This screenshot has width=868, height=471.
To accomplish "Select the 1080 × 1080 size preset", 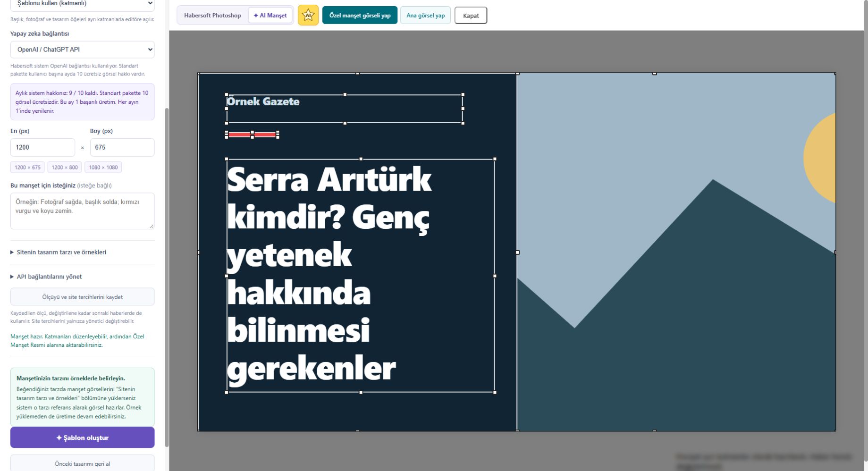I will click(x=103, y=167).
